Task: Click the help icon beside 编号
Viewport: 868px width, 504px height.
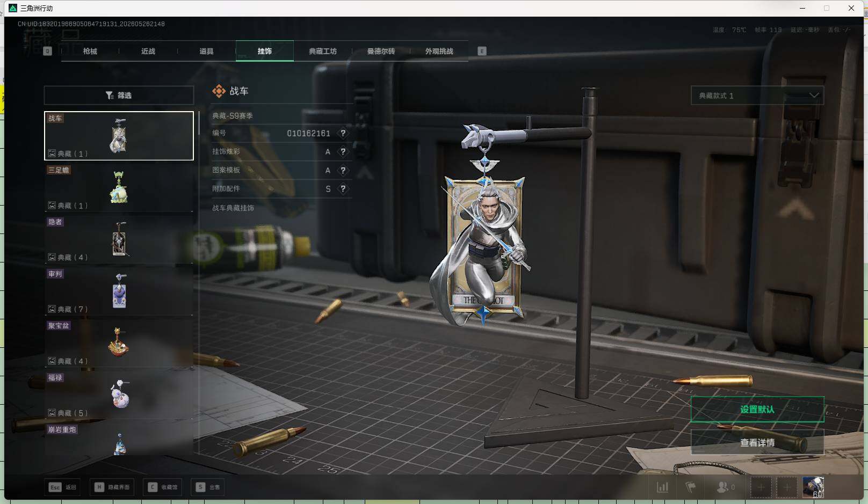Action: click(x=343, y=133)
